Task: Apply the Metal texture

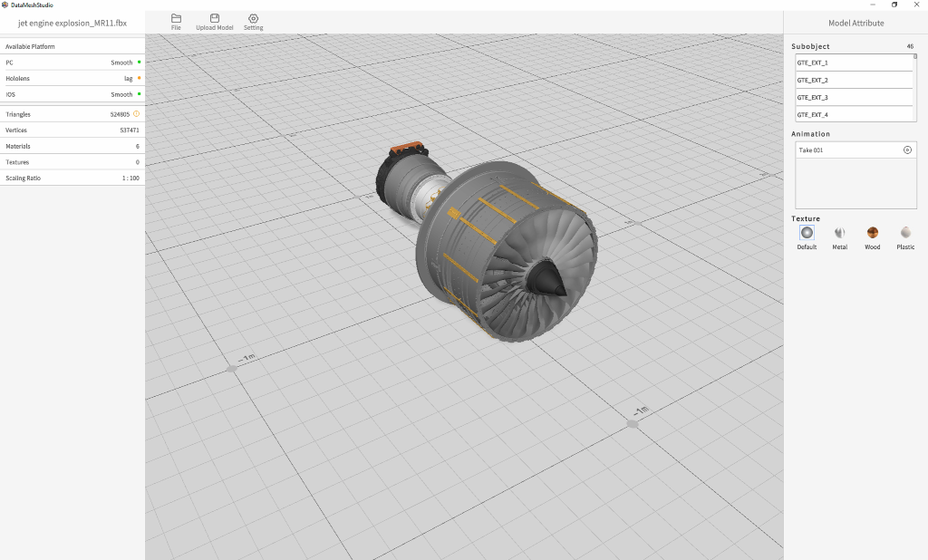Action: pos(840,233)
